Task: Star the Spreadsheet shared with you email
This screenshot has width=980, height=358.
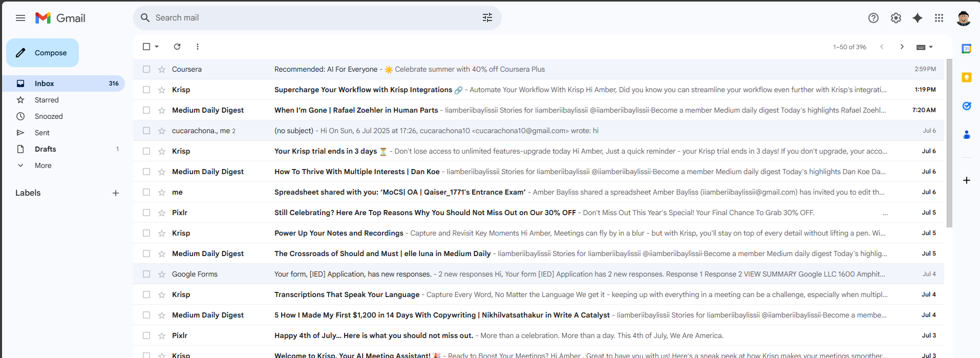Action: (162, 192)
